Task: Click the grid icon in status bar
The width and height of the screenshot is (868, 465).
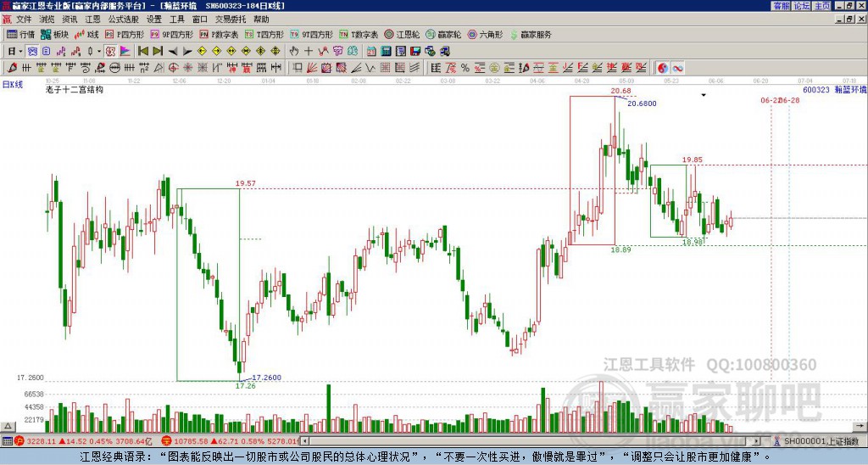Action: (7, 441)
